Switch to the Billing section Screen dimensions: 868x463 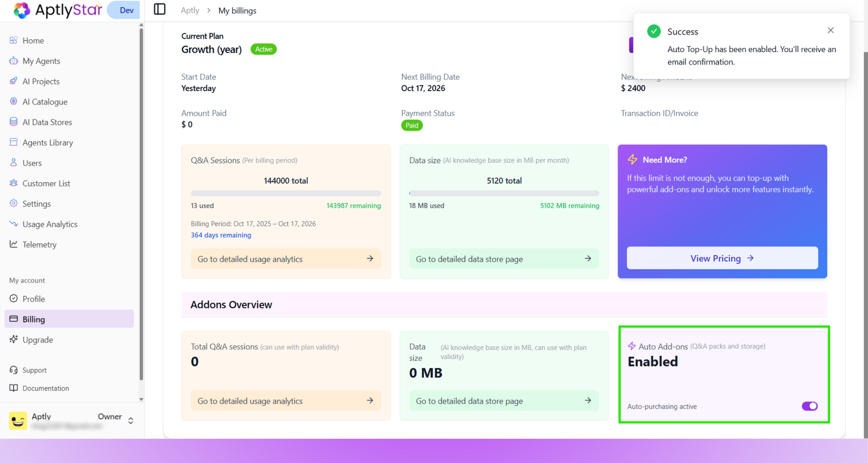coord(33,319)
